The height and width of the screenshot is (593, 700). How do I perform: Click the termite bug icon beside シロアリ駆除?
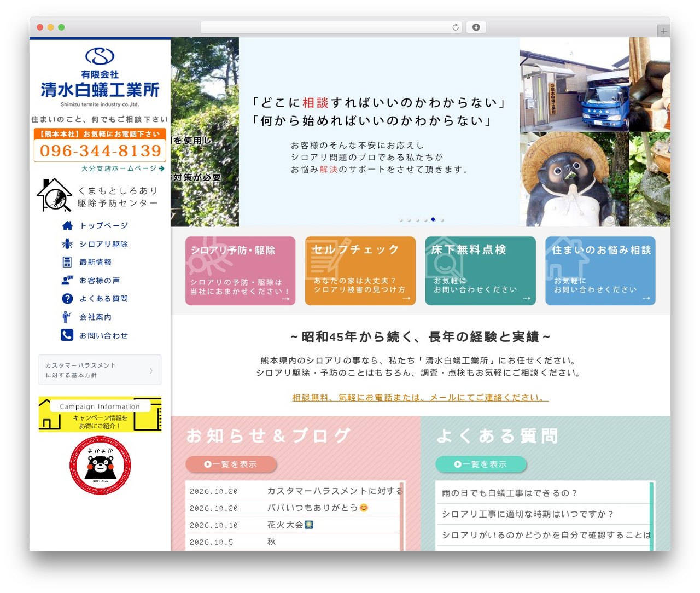click(67, 244)
